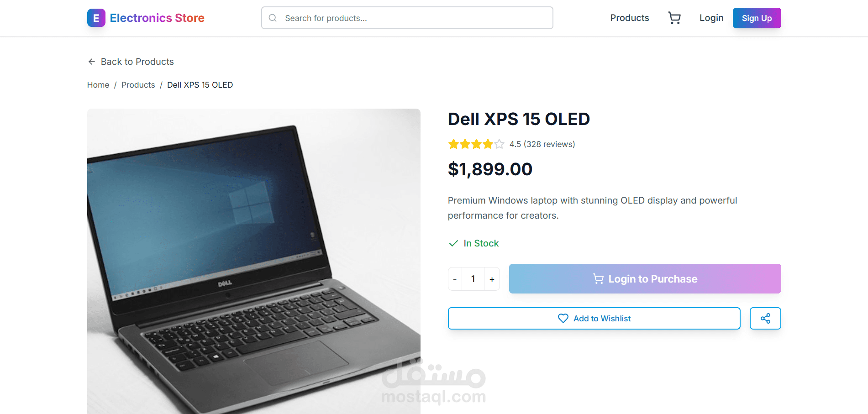Open the shopping cart icon in header
The width and height of the screenshot is (868, 414).
(674, 18)
